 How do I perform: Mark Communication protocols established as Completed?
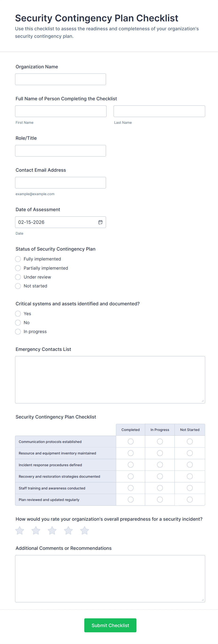131,442
